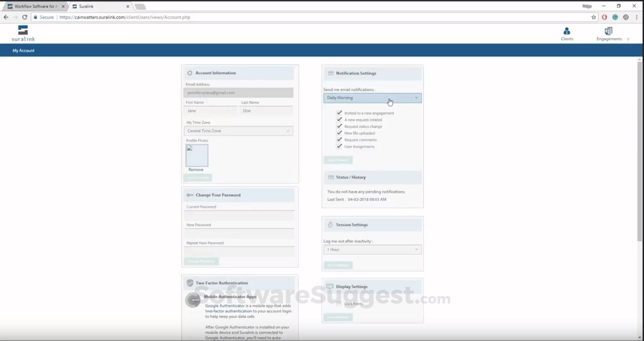Uncheck the 'Invited to a new engagement' notification

coord(339,112)
